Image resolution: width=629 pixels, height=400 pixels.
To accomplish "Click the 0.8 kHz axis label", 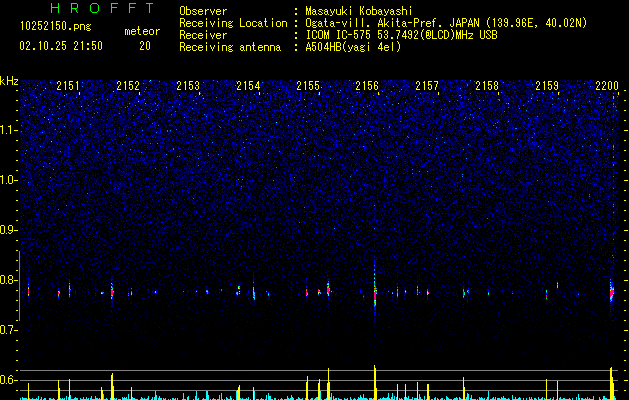I will (x=8, y=280).
